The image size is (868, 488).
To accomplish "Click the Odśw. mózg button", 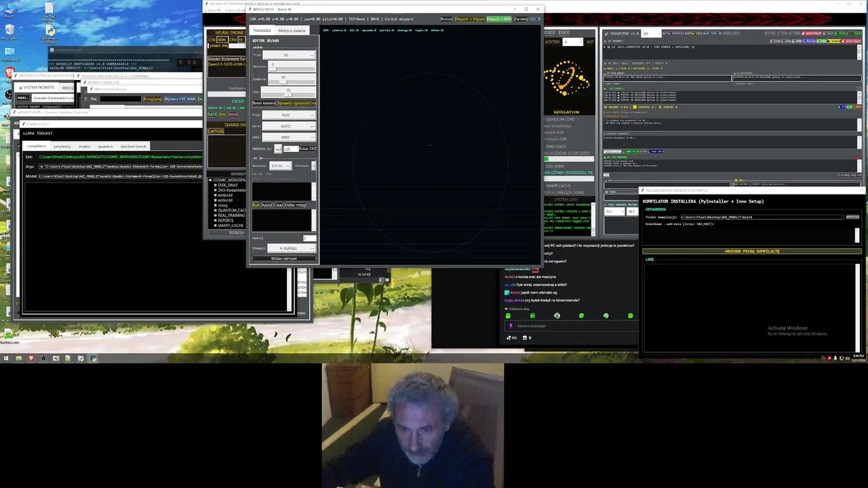I will click(295, 205).
